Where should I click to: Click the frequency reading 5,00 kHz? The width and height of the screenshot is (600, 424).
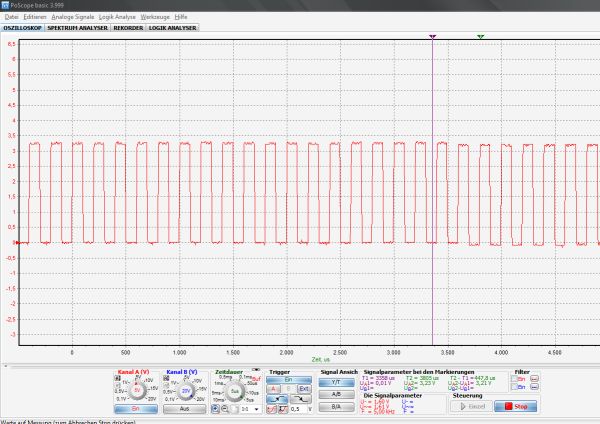point(377,412)
